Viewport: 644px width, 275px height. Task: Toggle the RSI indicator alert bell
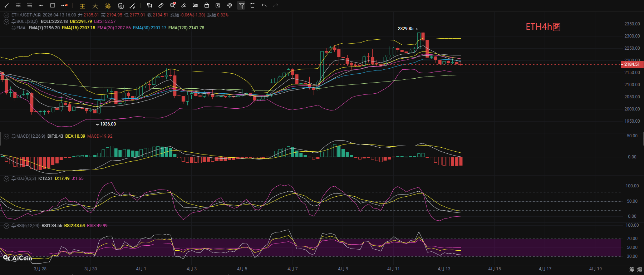click(x=14, y=226)
